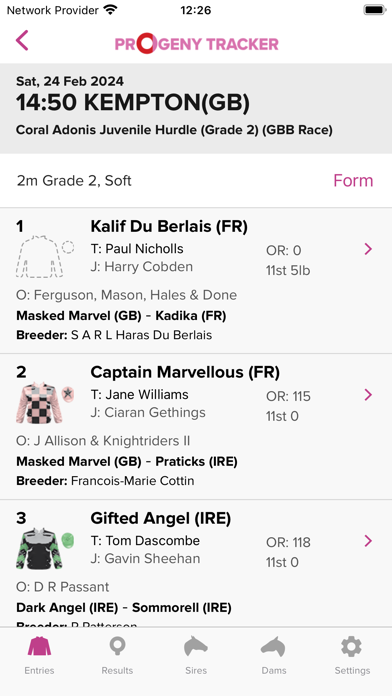Tap the Progeny Tracker logo
This screenshot has width=392, height=696.
tap(197, 44)
